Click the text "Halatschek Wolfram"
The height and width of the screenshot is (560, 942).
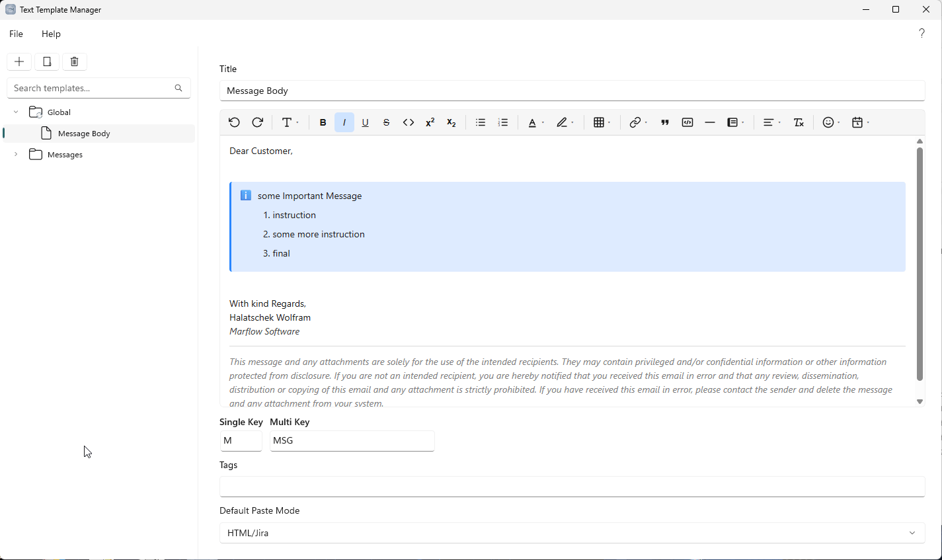click(x=270, y=318)
